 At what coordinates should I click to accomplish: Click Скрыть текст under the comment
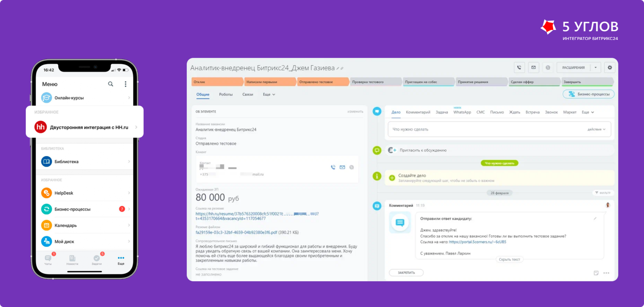pos(509,259)
